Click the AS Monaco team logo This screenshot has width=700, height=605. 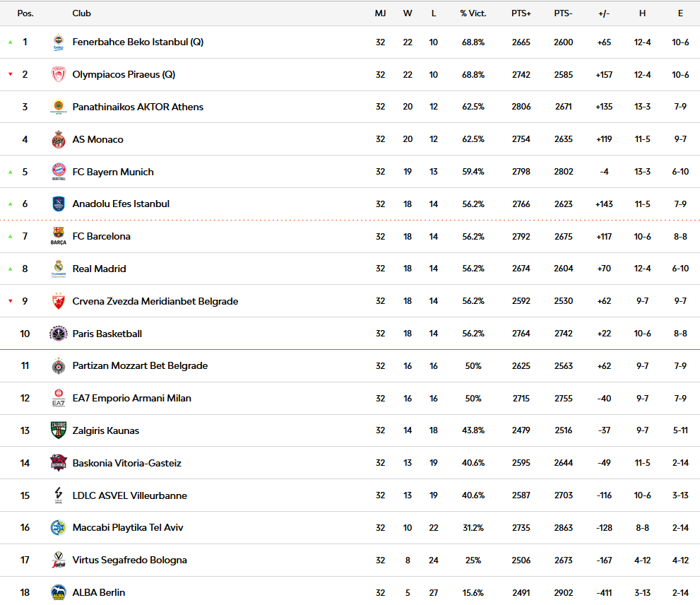tap(59, 140)
